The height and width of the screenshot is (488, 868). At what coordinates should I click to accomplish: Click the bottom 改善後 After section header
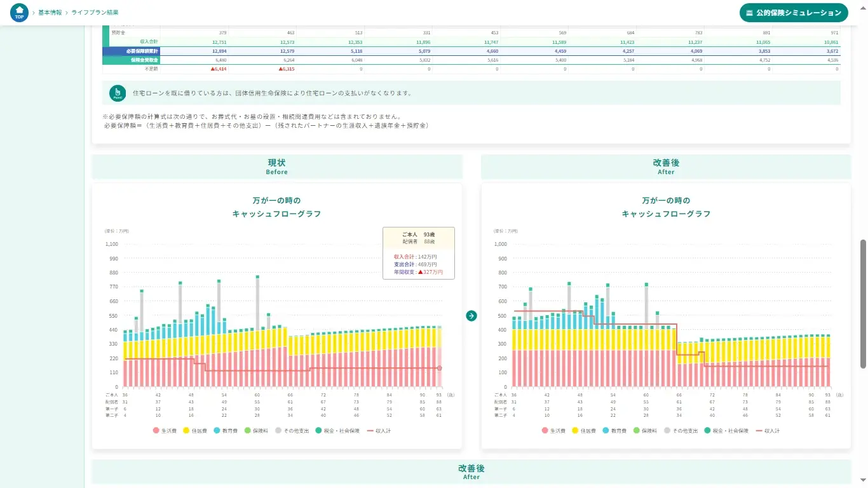tap(471, 471)
